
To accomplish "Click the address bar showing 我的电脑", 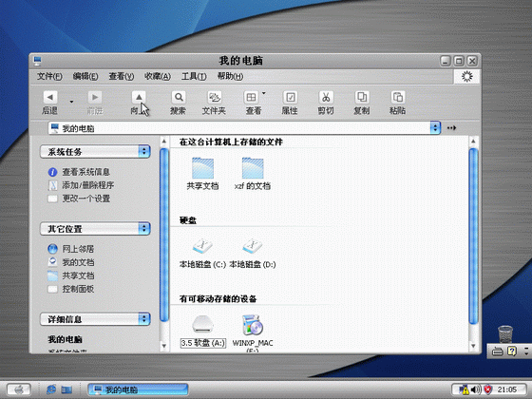I will tap(239, 128).
